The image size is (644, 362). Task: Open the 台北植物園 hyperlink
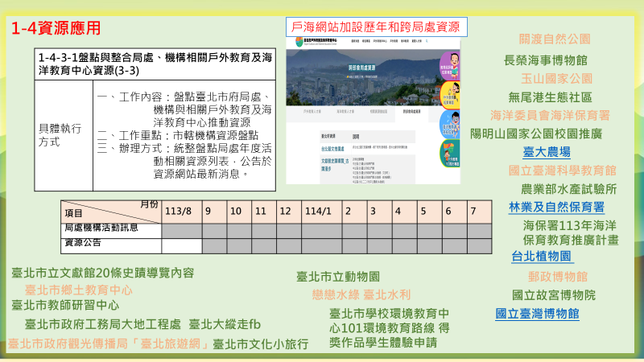(541, 257)
